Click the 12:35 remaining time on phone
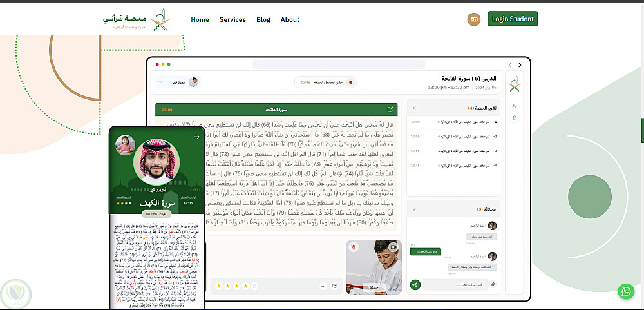 (188, 202)
